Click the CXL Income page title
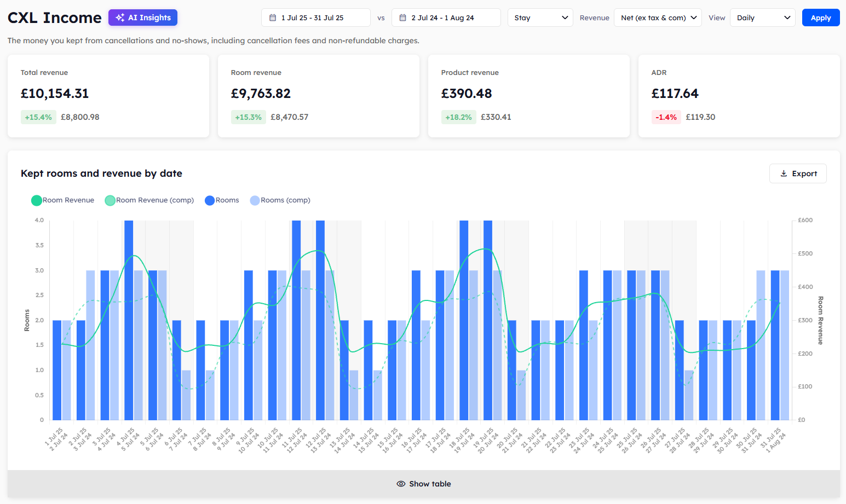Screen dimensions: 846x504 [55, 18]
